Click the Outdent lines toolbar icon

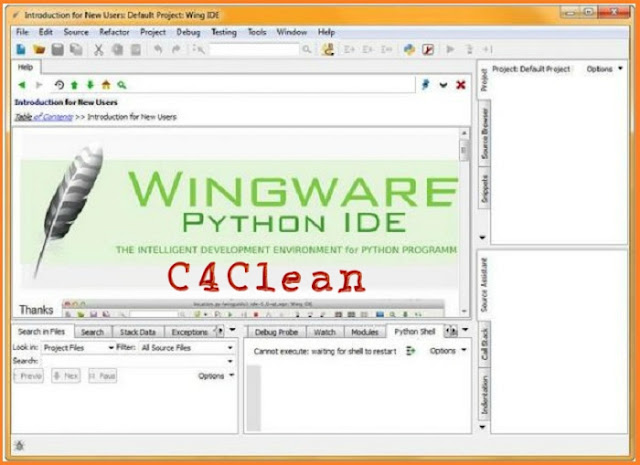point(368,49)
